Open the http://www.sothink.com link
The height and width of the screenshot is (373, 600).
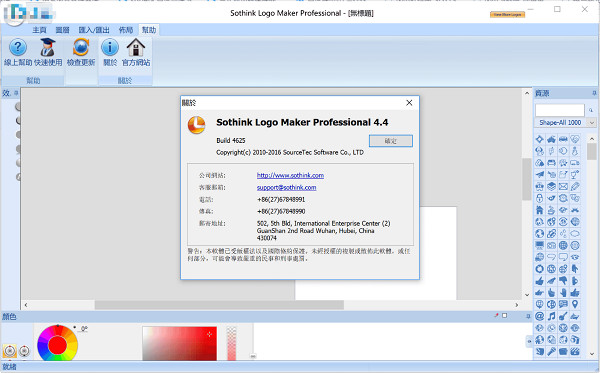tap(290, 175)
